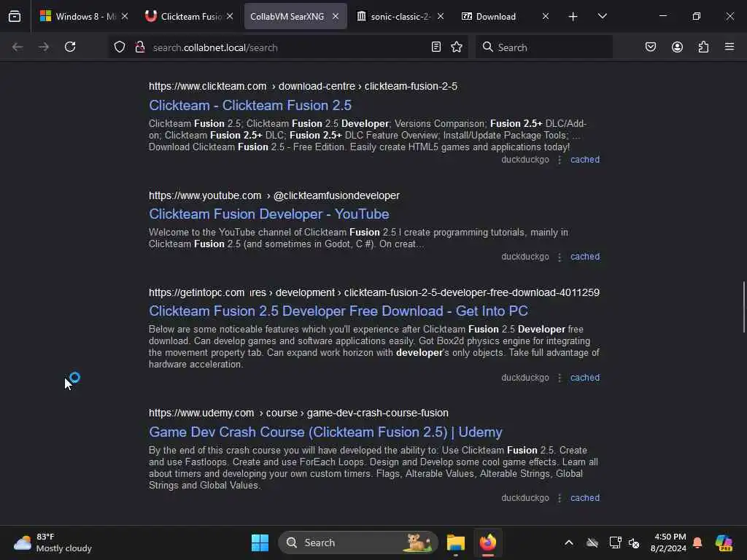Close the sonic-classic-2 tab
Viewport: 747px width, 560px height.
[x=441, y=16]
